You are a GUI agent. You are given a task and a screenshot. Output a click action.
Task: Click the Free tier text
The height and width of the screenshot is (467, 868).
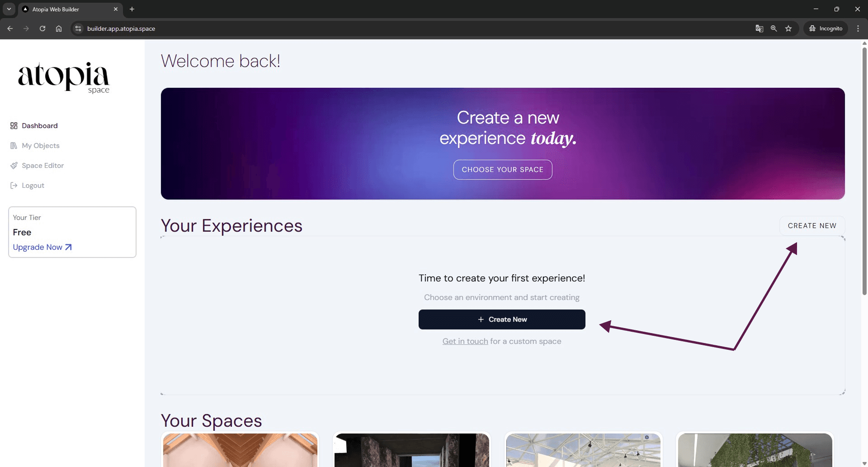point(22,233)
